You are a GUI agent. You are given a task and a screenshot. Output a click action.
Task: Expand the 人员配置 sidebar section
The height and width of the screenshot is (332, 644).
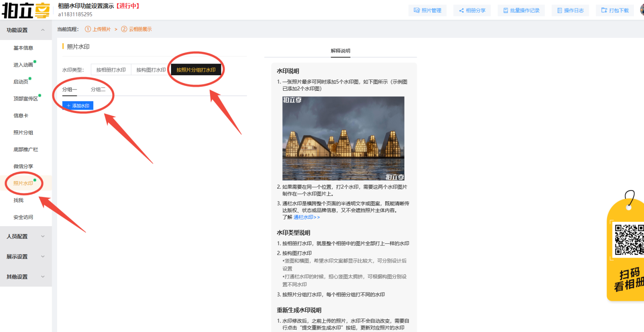coord(26,237)
